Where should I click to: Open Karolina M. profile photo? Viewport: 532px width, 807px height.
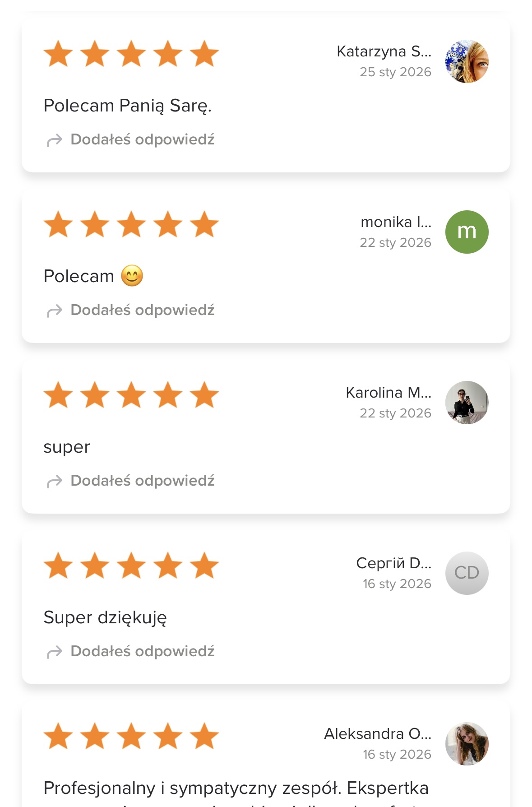[467, 403]
